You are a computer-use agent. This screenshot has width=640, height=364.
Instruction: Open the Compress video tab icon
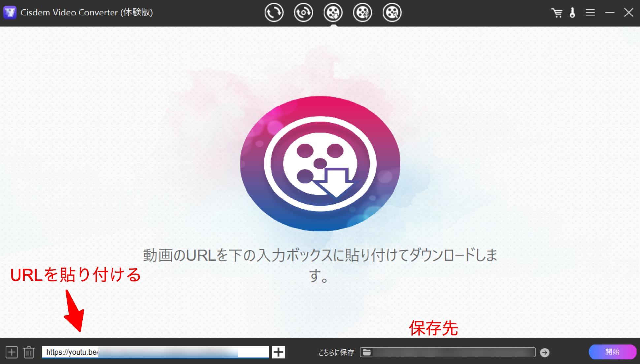coord(362,13)
